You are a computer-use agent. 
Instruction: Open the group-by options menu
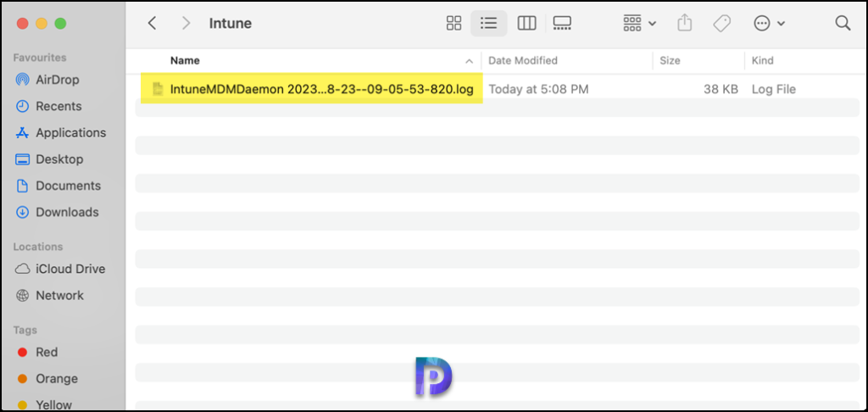[639, 23]
